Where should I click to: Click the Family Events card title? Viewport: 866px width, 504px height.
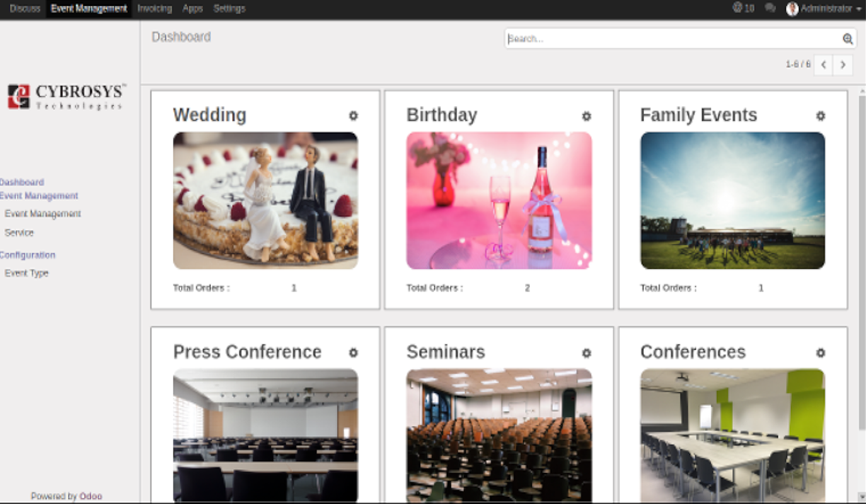[699, 115]
